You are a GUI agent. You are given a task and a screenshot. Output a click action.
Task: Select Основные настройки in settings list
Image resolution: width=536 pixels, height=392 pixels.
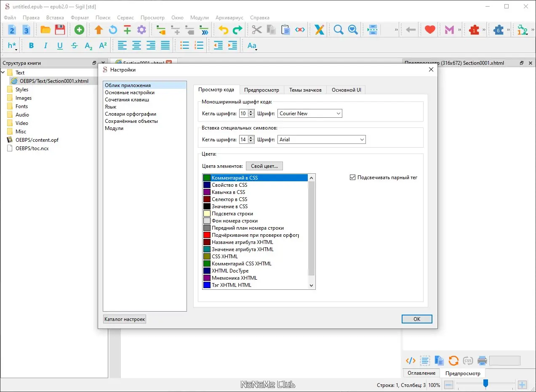pos(130,93)
